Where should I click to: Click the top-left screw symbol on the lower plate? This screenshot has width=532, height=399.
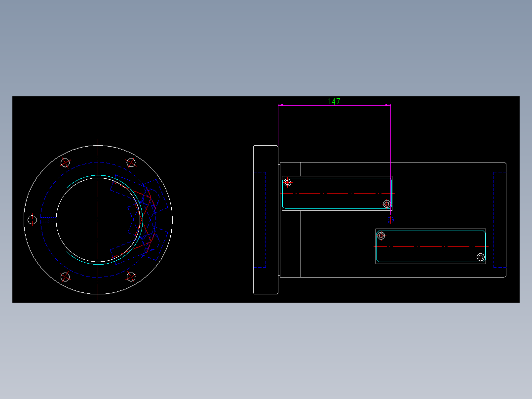(x=381, y=236)
